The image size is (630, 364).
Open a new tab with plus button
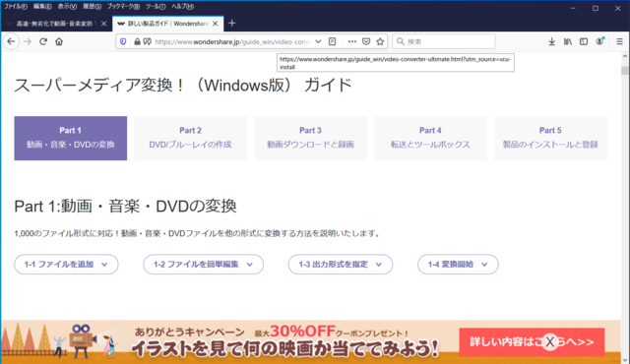pyautogui.click(x=232, y=24)
